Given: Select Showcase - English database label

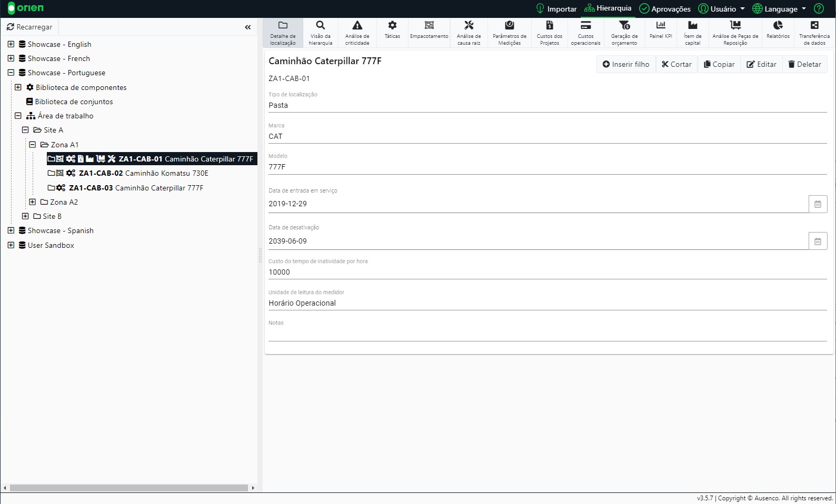Looking at the screenshot, I should click(x=59, y=44).
